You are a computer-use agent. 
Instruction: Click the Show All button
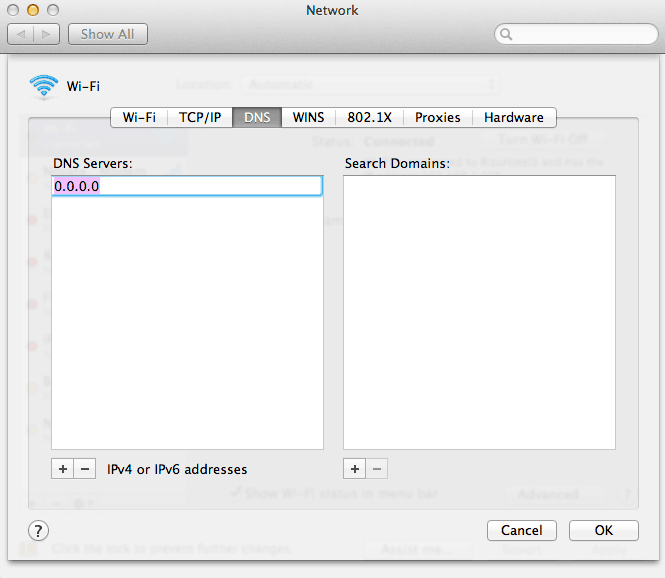coord(108,34)
